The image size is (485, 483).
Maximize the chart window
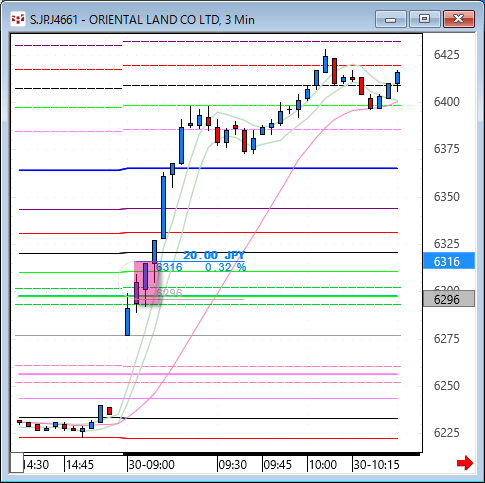point(424,19)
